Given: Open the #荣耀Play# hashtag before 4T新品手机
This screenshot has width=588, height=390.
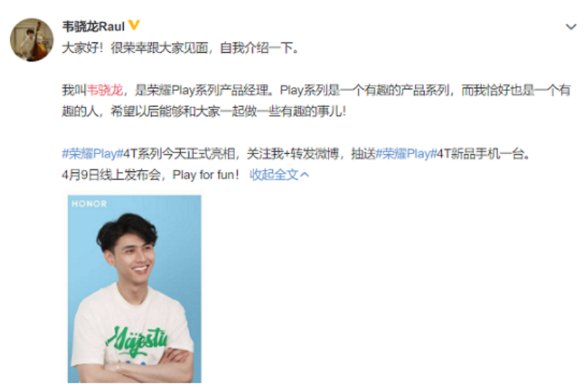Looking at the screenshot, I should [x=407, y=153].
